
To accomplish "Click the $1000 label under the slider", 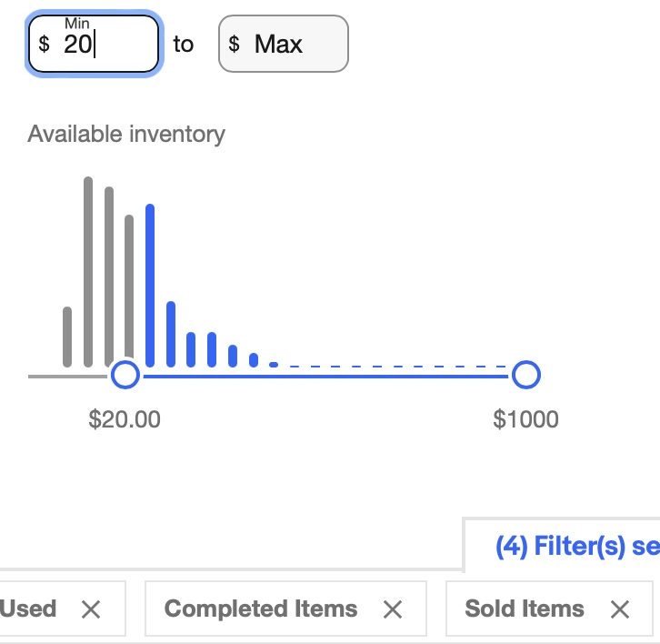I will (525, 419).
